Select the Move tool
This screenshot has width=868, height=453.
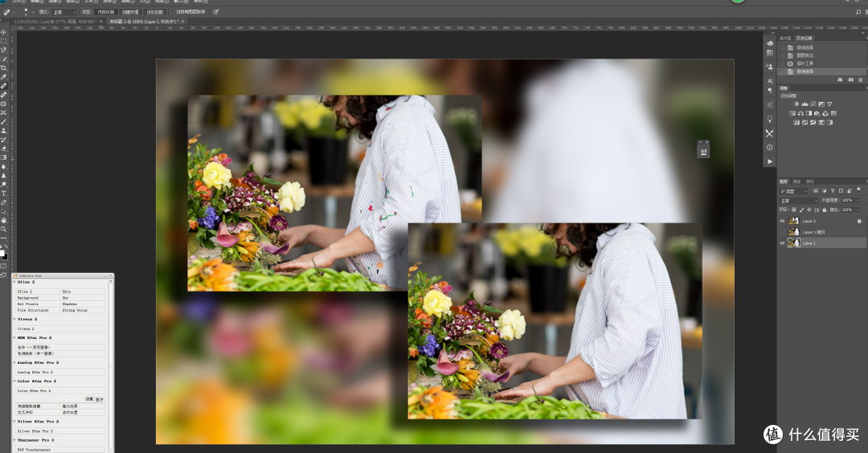tap(3, 32)
